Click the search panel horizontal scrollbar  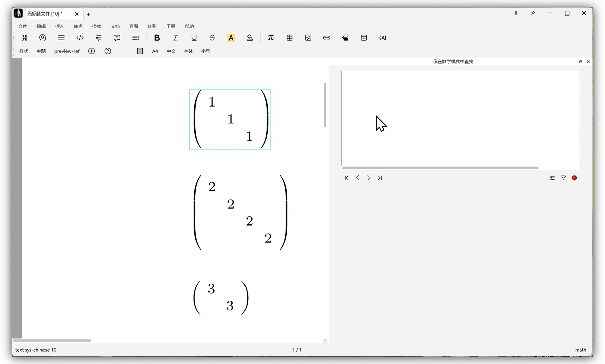coord(440,168)
